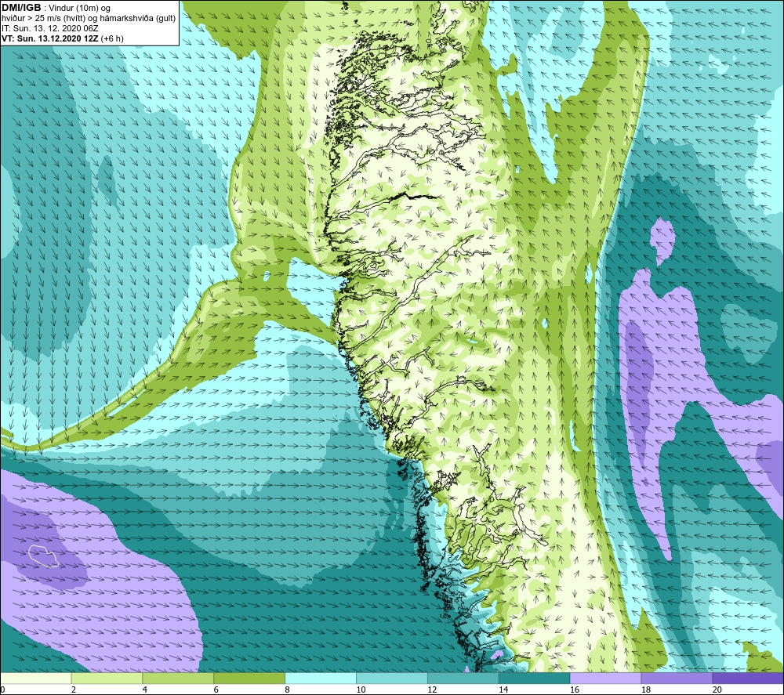
Task: Click the legend scale label '8'
Action: 288,690
